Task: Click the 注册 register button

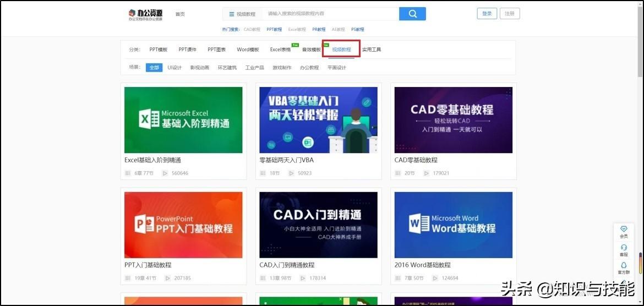Action: click(510, 14)
